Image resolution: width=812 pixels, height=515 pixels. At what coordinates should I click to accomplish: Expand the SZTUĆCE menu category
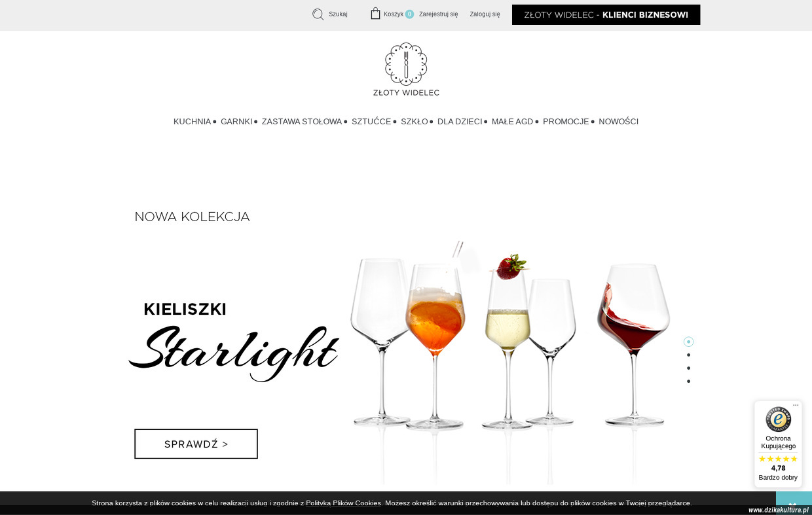(371, 122)
